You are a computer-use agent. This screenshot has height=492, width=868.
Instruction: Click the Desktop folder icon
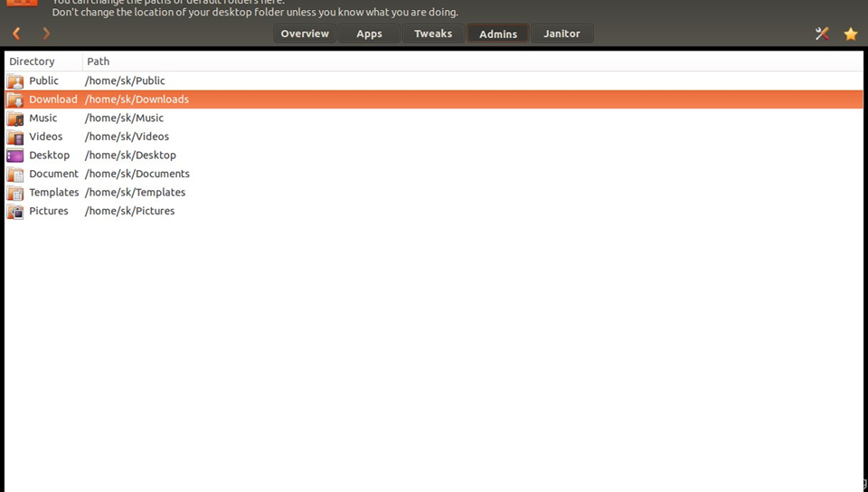(15, 156)
